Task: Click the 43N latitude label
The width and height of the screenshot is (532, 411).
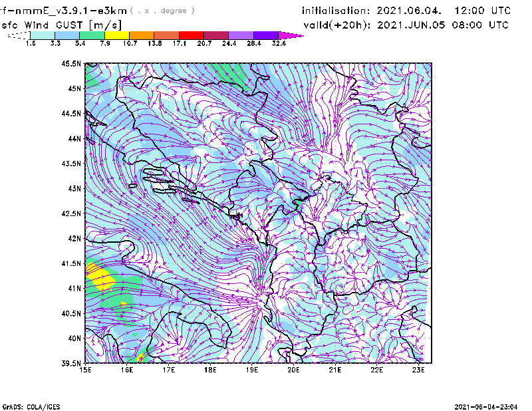Action: pos(74,188)
